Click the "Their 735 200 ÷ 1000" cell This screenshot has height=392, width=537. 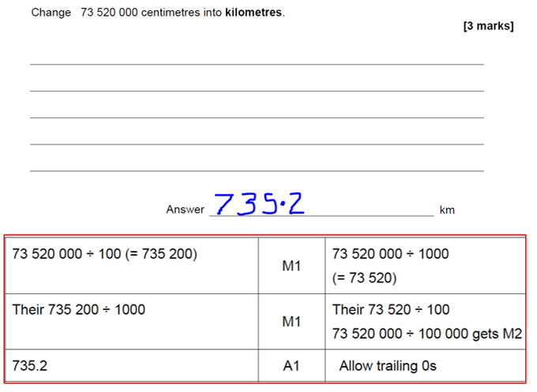(79, 309)
